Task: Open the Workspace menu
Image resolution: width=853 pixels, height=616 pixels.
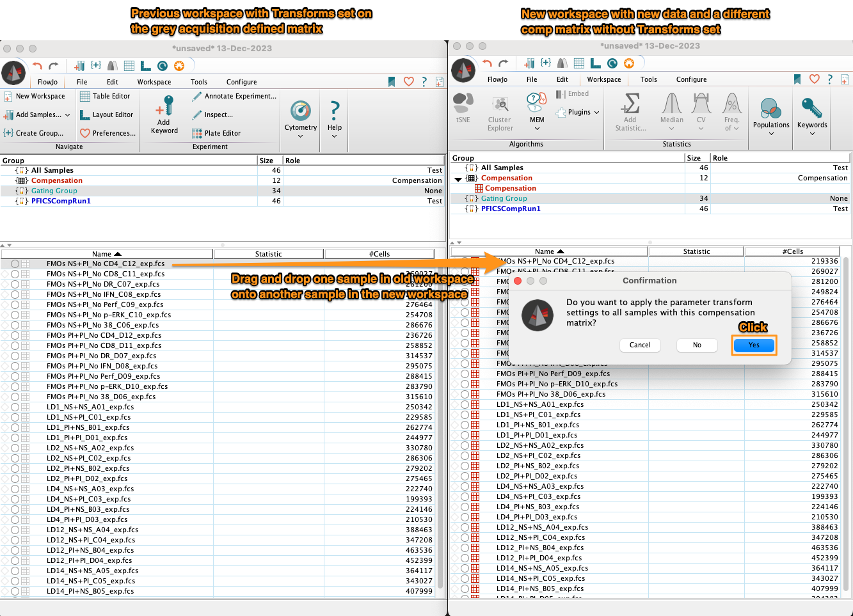Action: click(x=154, y=81)
